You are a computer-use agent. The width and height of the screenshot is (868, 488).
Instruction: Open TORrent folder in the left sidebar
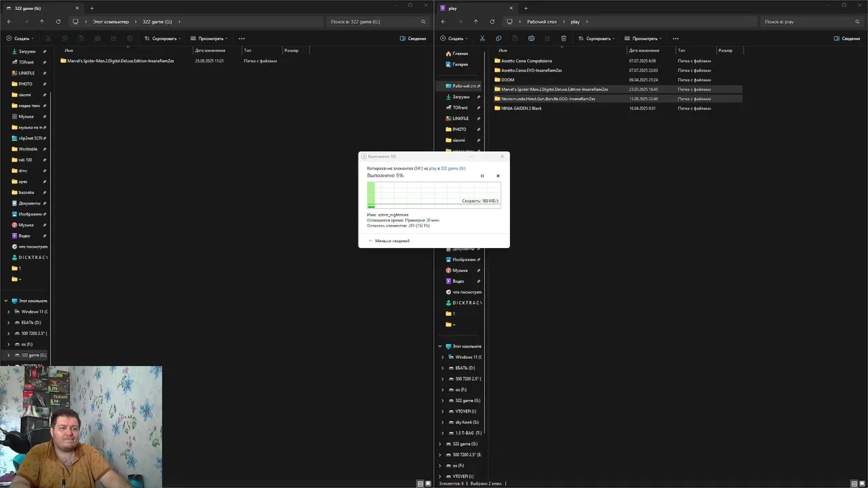26,62
